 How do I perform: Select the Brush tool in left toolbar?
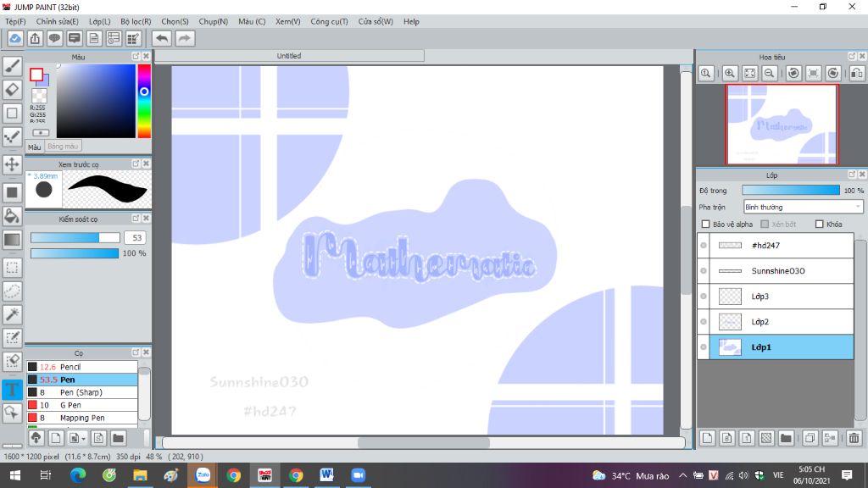[12, 66]
